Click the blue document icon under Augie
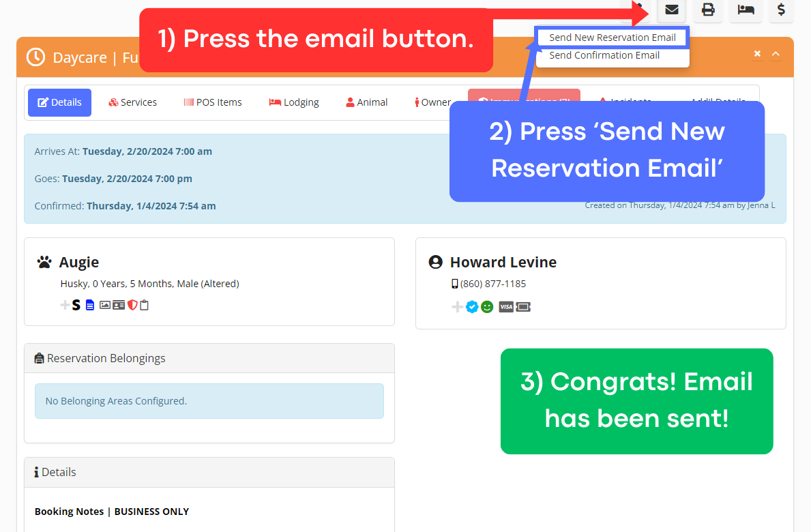The height and width of the screenshot is (532, 811). [x=90, y=305]
